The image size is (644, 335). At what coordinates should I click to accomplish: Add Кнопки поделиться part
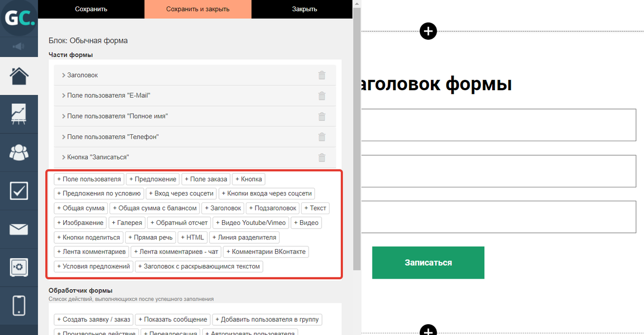tap(89, 237)
